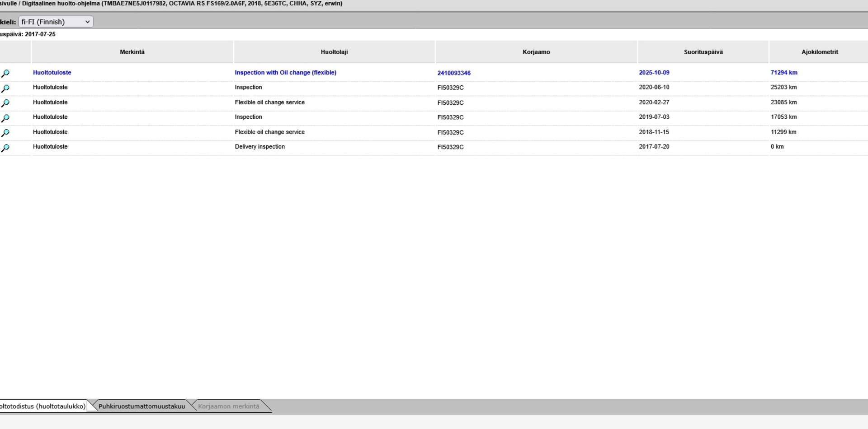Click the 71294 km mileage link
The height and width of the screenshot is (429, 868).
pyautogui.click(x=784, y=72)
